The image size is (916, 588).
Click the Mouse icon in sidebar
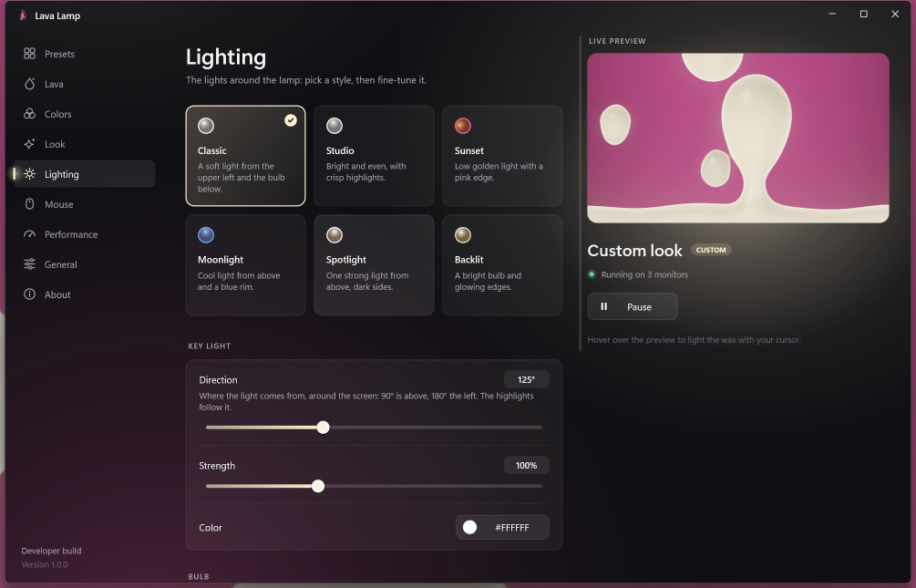tap(29, 204)
